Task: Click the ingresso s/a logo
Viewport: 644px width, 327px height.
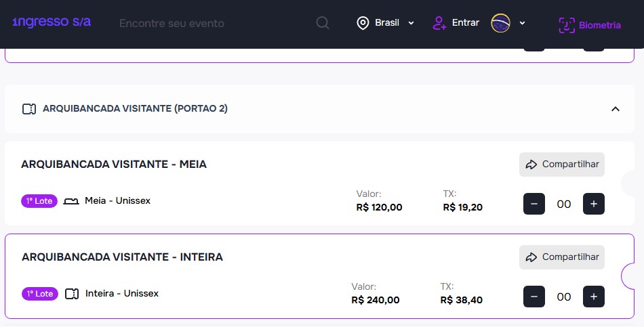Action: 52,22
